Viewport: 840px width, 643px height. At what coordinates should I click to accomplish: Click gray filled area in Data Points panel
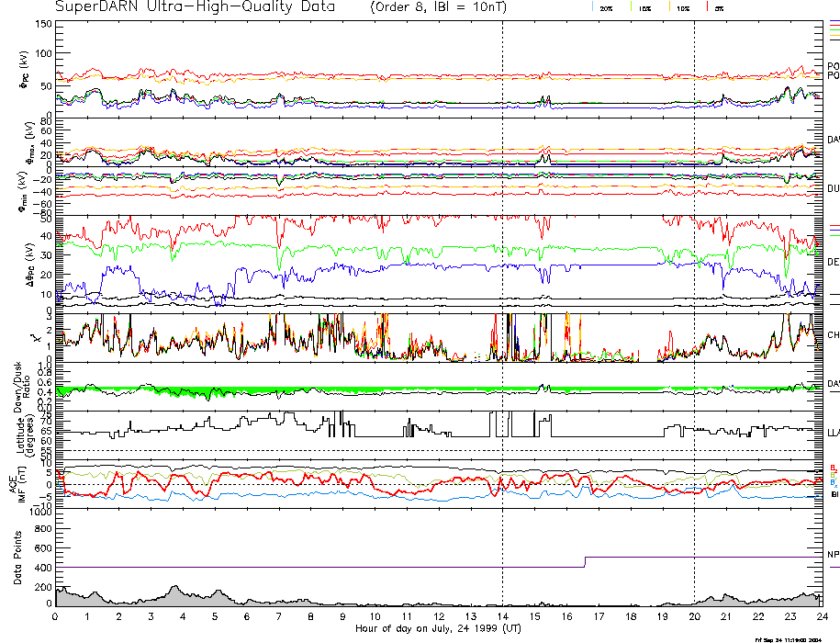(x=174, y=596)
